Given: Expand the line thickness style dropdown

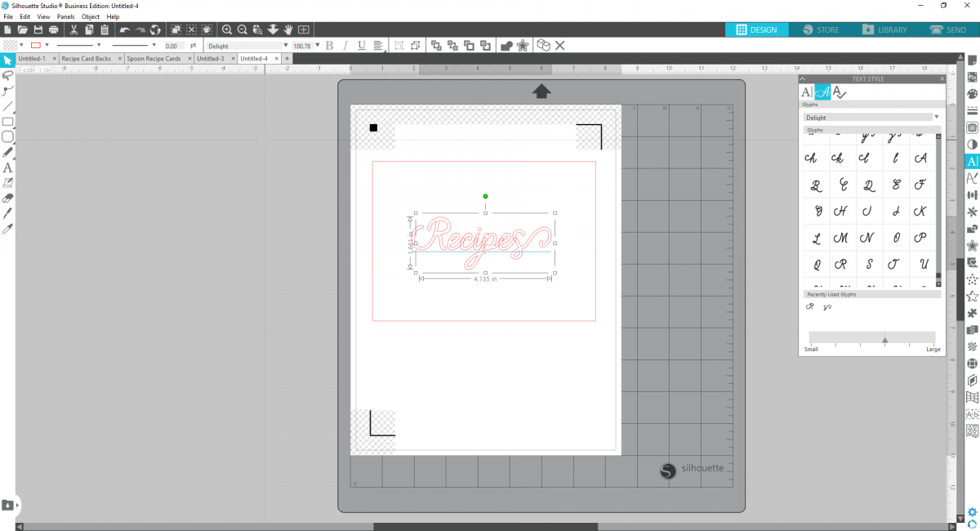Looking at the screenshot, I should pyautogui.click(x=154, y=45).
